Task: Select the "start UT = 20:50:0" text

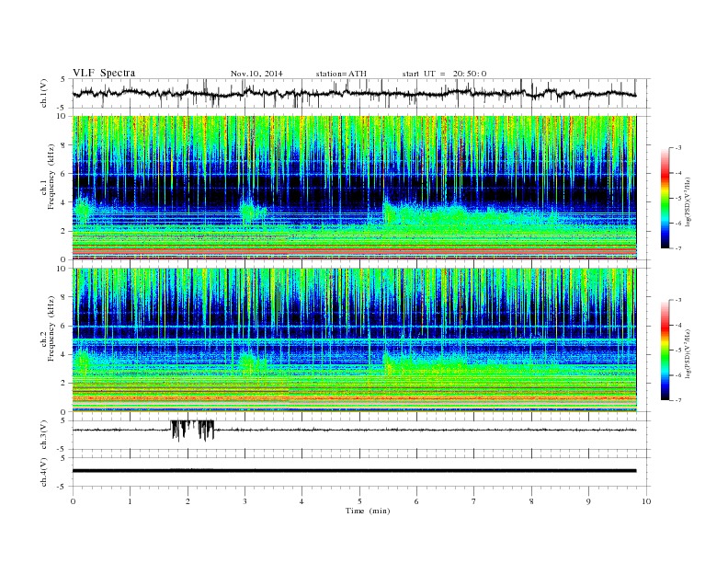Action: tap(444, 74)
